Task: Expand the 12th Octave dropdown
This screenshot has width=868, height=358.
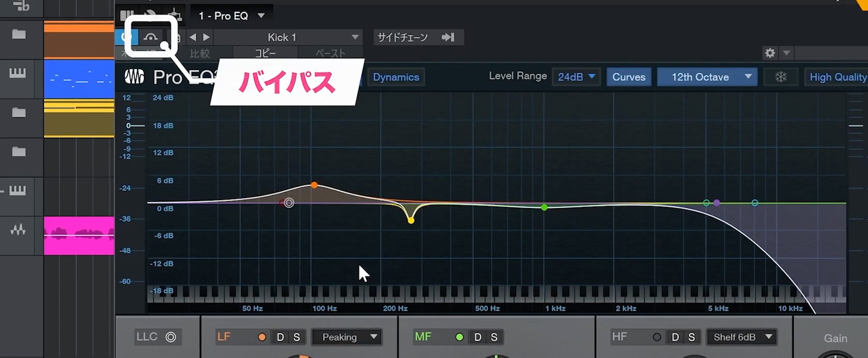Action: pos(707,77)
